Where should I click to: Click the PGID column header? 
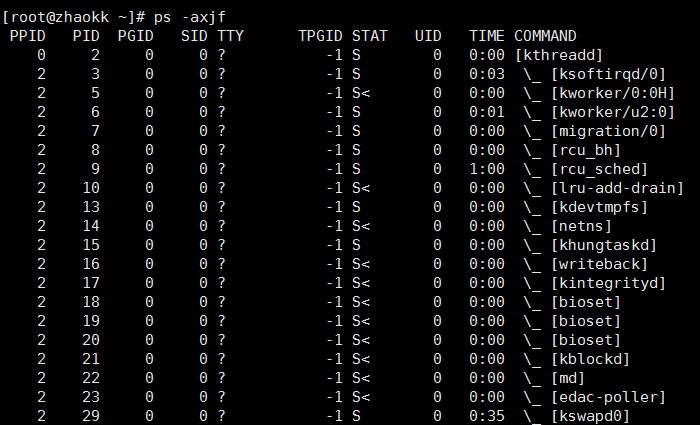click(x=136, y=36)
